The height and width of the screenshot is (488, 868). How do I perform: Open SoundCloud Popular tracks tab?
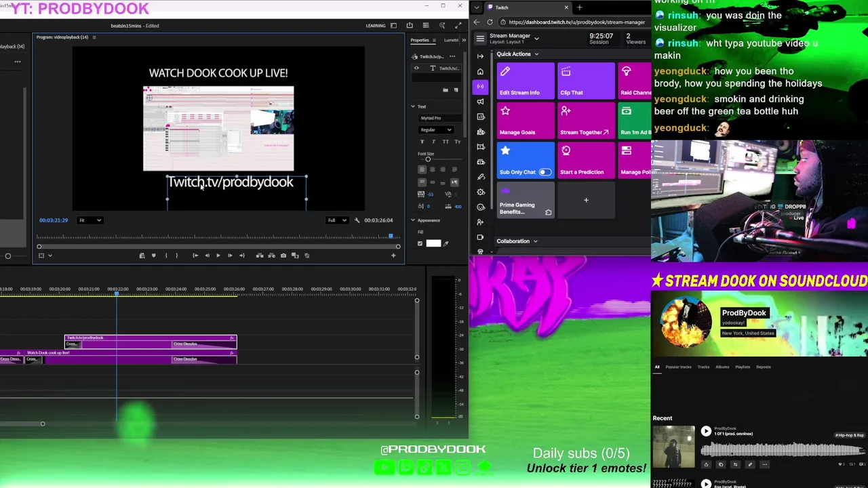pos(678,367)
